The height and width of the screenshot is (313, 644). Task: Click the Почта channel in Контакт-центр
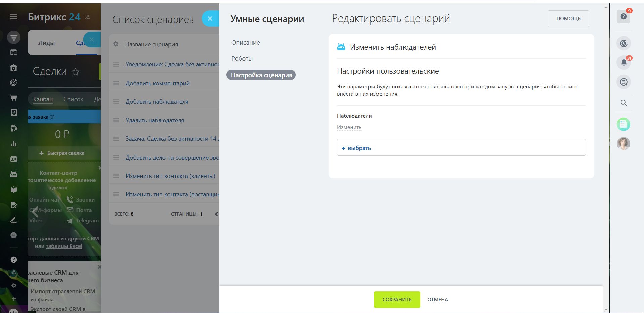pos(79,210)
